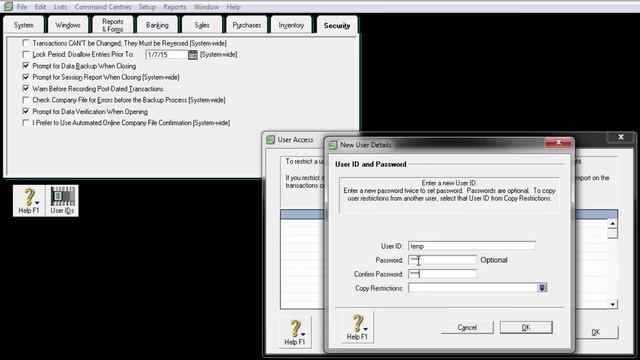Switch to the Sales tab
The width and height of the screenshot is (640, 360).
[202, 25]
